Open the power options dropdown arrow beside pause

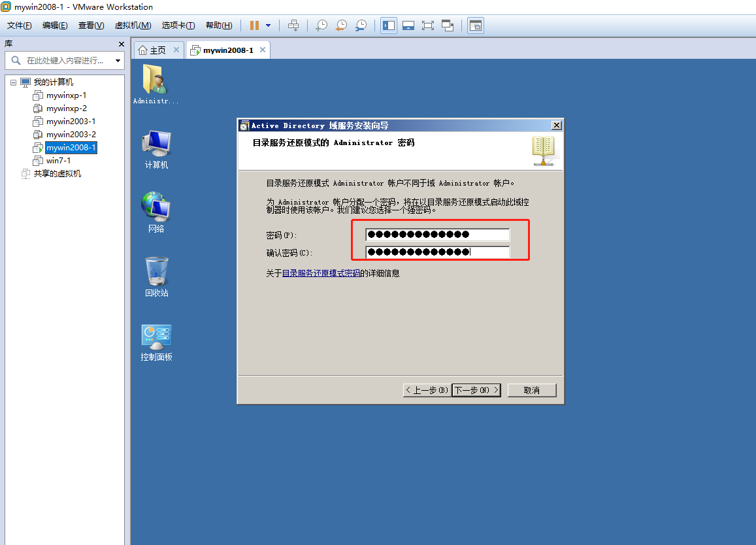click(268, 25)
